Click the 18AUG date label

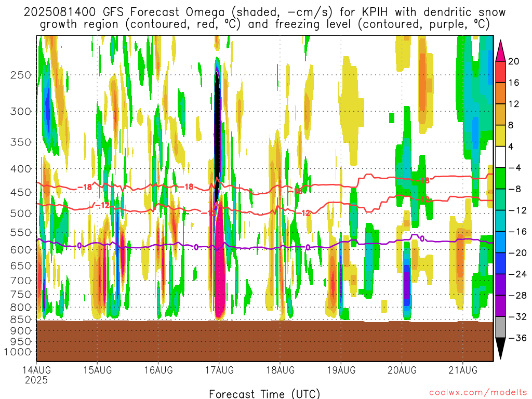pos(280,370)
